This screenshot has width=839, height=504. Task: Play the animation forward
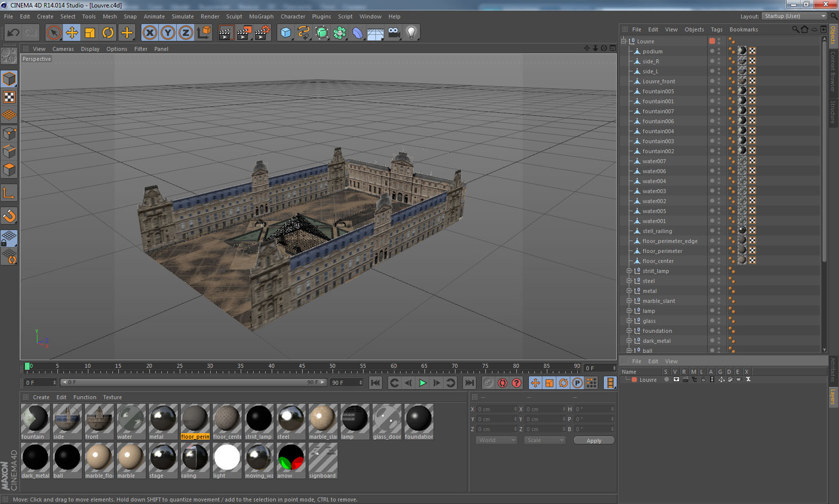[x=422, y=383]
